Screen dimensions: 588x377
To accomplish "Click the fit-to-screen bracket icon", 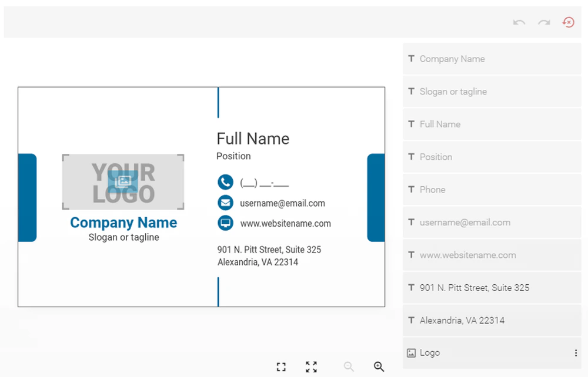I will tap(281, 367).
